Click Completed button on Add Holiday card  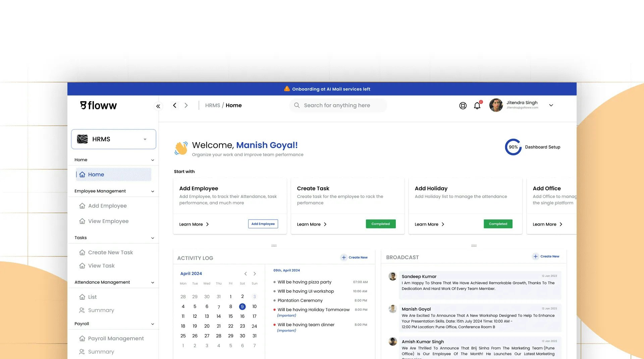pos(498,224)
